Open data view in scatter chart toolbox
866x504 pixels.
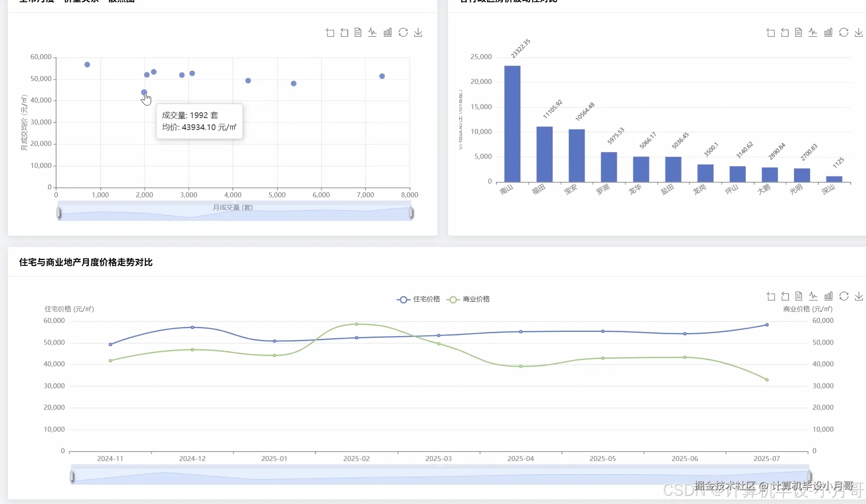(358, 33)
